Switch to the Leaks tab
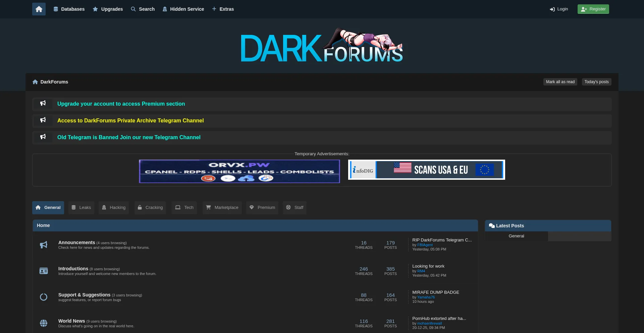The width and height of the screenshot is (644, 333). [81, 207]
